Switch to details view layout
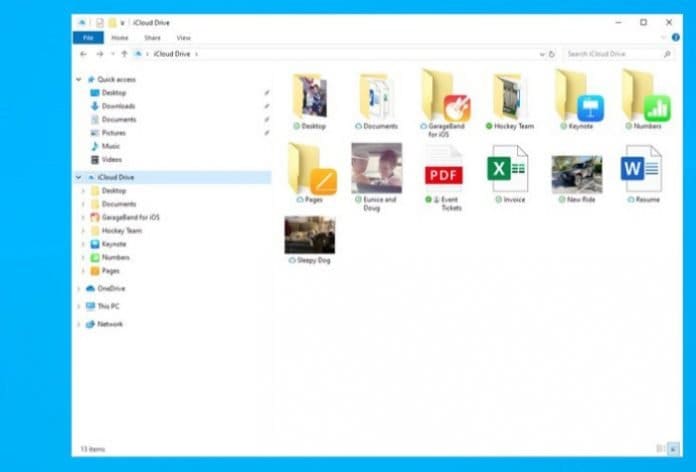 tap(659, 448)
